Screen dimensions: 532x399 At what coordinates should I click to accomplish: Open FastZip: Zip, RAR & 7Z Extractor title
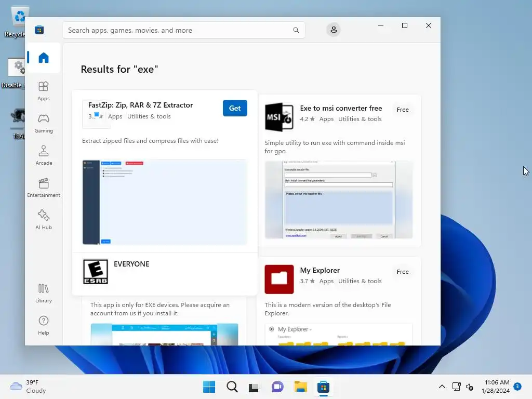pos(140,105)
